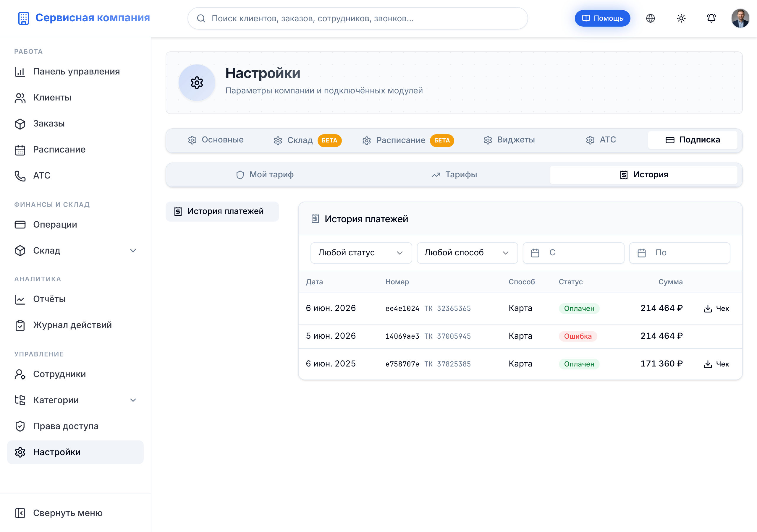The image size is (757, 532).
Task: Click the end date По field
Action: pos(680,253)
